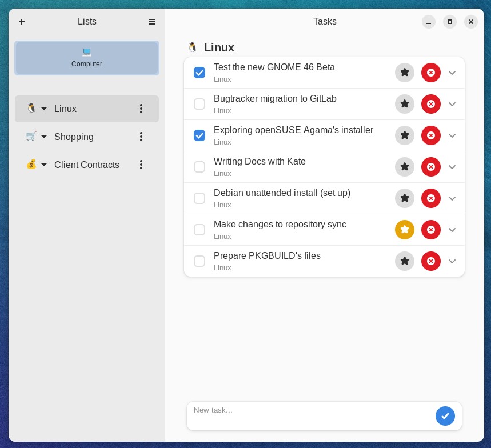Close the Tasks window
This screenshot has height=448, width=491.
[470, 22]
